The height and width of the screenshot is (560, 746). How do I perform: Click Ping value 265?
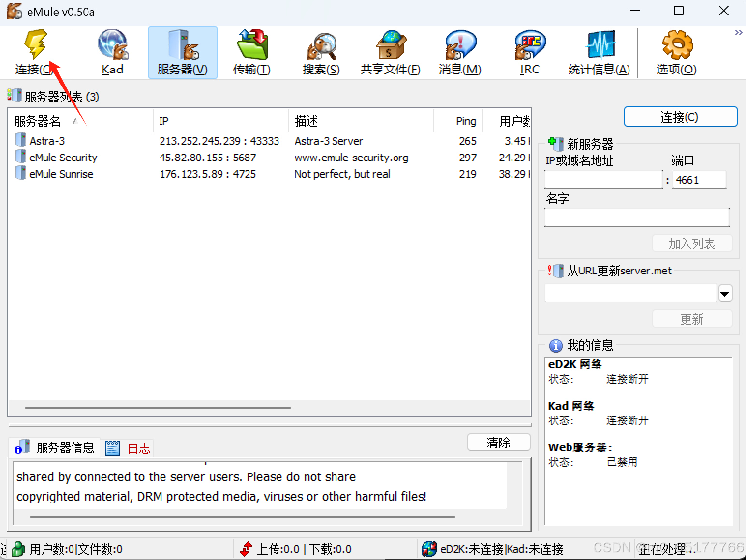tap(468, 141)
